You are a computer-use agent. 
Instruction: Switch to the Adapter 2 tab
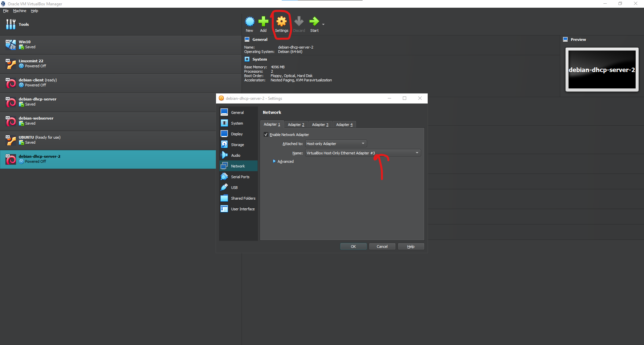[x=296, y=125]
